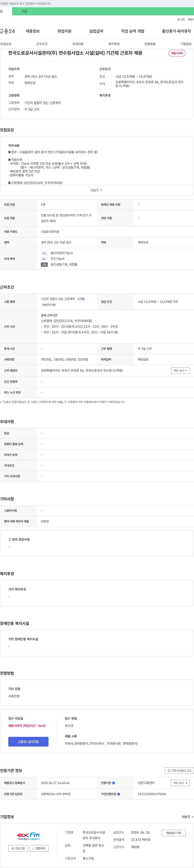Jump to the 전형방법 section tab
Viewport: 194px width, 868px height.
[x=150, y=44]
